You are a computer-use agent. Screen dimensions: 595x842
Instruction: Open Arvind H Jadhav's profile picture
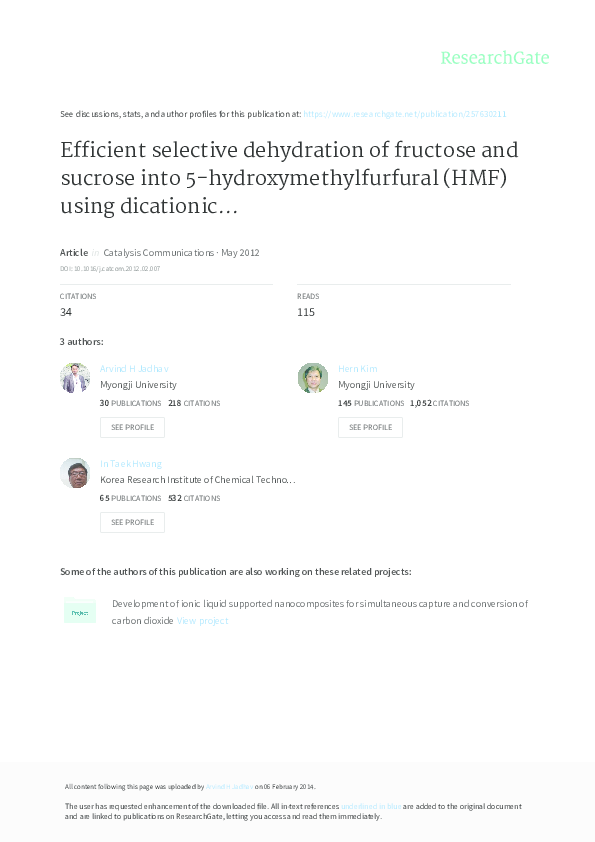click(75, 377)
